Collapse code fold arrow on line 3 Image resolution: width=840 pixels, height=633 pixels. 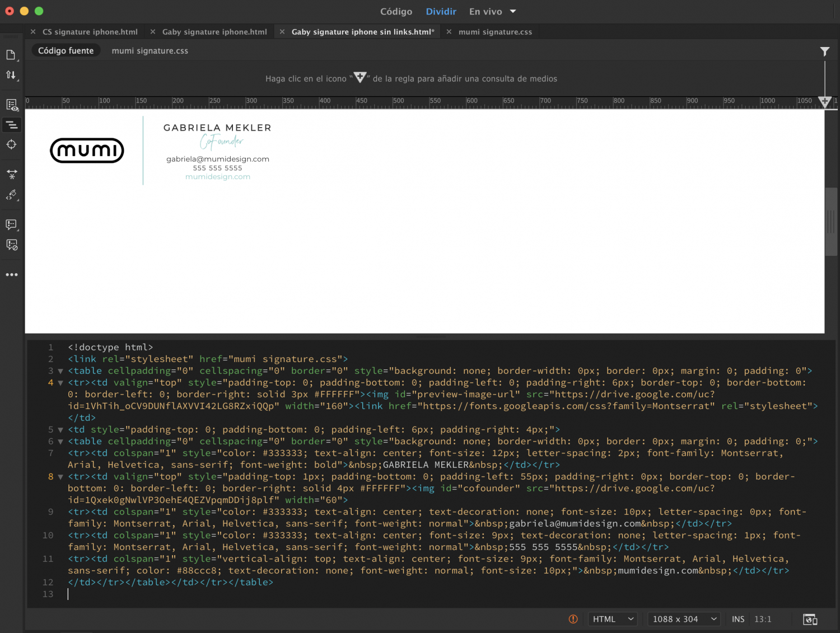(x=60, y=371)
